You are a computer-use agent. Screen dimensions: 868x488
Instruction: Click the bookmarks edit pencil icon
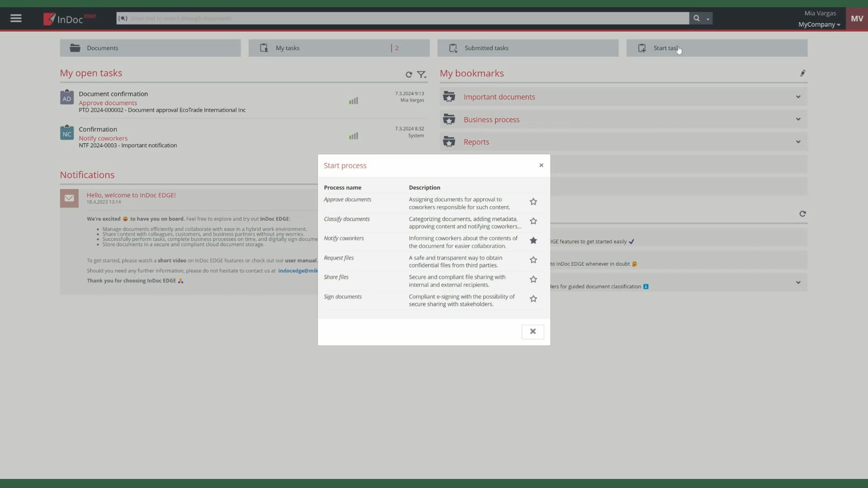[803, 73]
